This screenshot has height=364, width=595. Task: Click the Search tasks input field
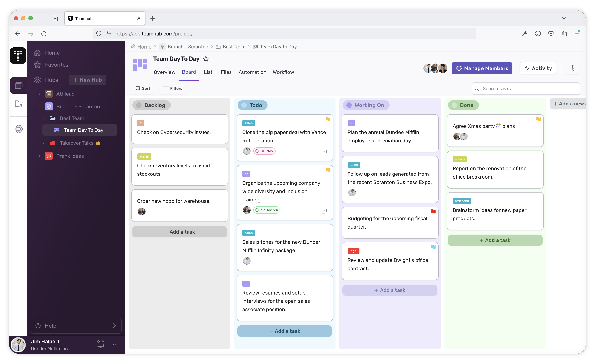(526, 88)
